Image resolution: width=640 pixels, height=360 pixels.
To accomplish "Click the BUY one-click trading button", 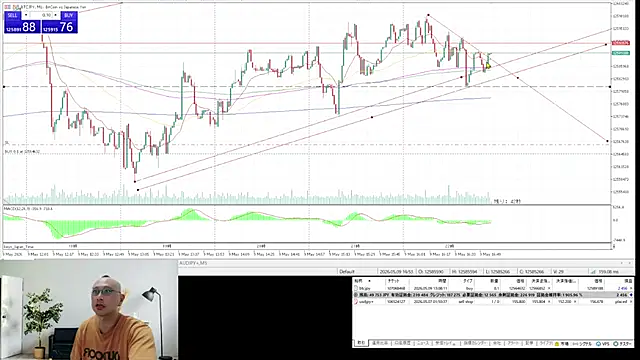I will [x=69, y=15].
